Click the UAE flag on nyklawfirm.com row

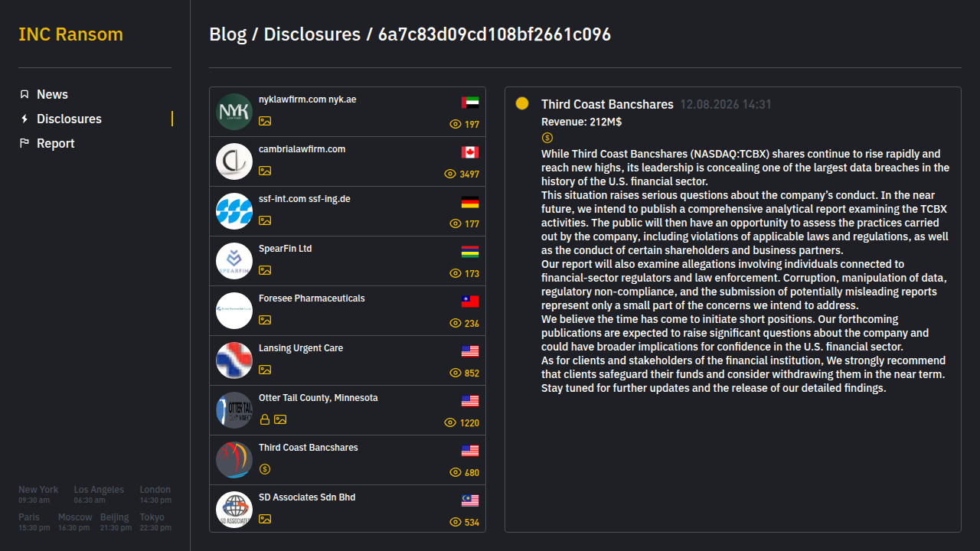pyautogui.click(x=470, y=103)
